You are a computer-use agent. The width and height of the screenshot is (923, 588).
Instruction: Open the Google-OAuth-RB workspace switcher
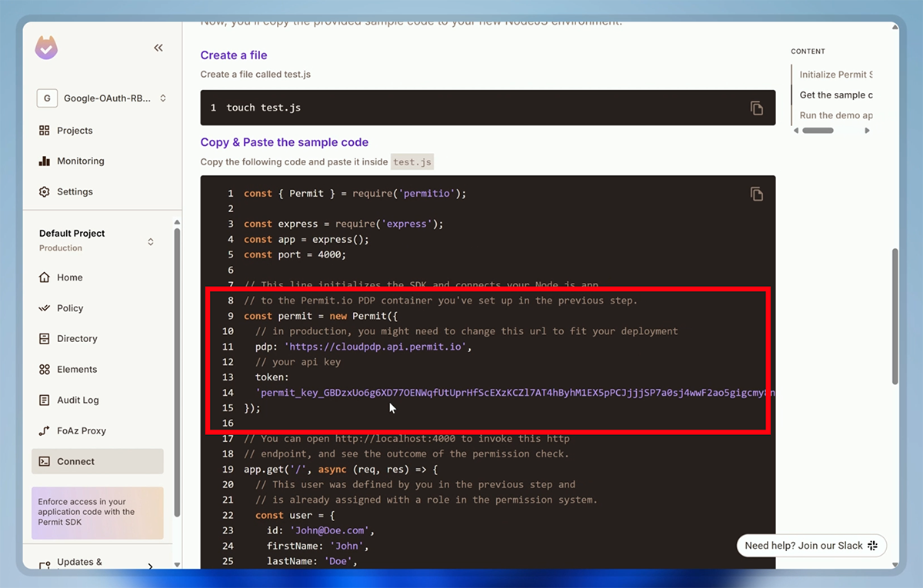point(102,98)
